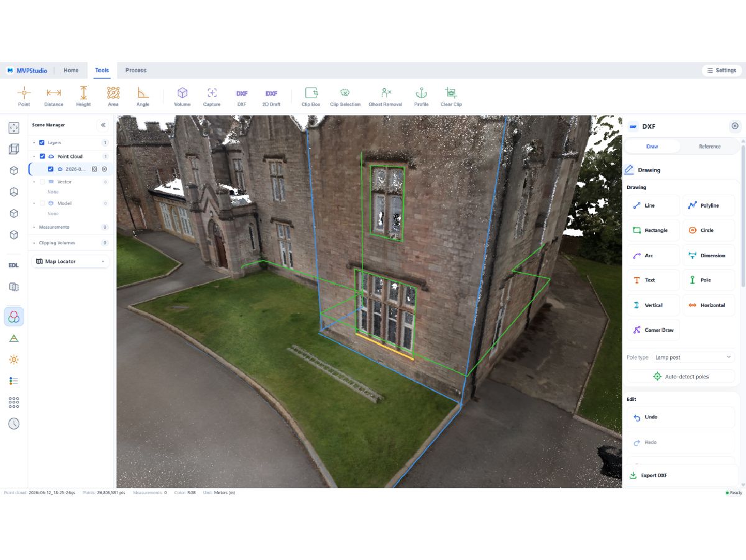Viewport: 746px width, 560px height.
Task: Activate the Clip Selection tool
Action: click(x=345, y=96)
